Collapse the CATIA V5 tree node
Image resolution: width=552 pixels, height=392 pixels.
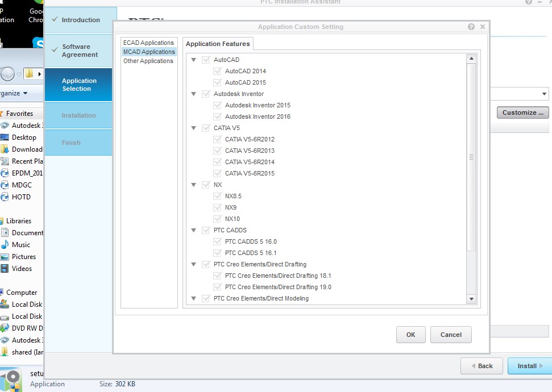point(194,128)
